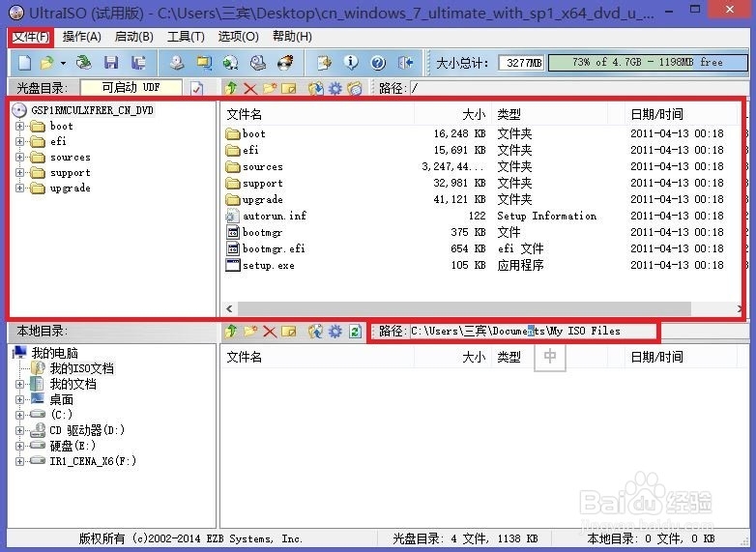Click Rename icon in disc directory toolbar
This screenshot has height=552, width=756.
pos(289,88)
